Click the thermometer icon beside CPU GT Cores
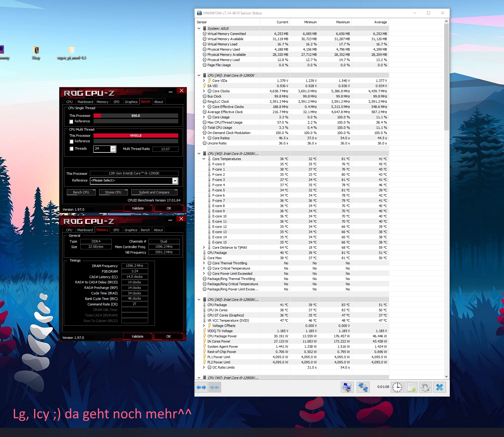Image resolution: width=504 pixels, height=437 pixels. point(205,315)
